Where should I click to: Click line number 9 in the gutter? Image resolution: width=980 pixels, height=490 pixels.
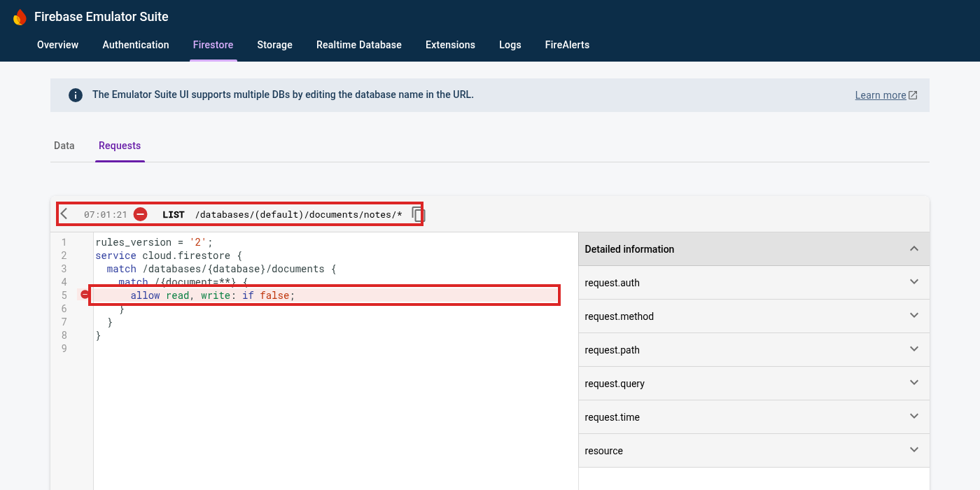[64, 349]
